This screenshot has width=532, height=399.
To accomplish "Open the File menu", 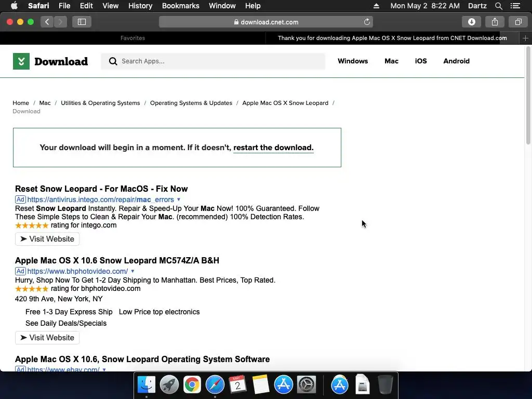I will tap(64, 6).
